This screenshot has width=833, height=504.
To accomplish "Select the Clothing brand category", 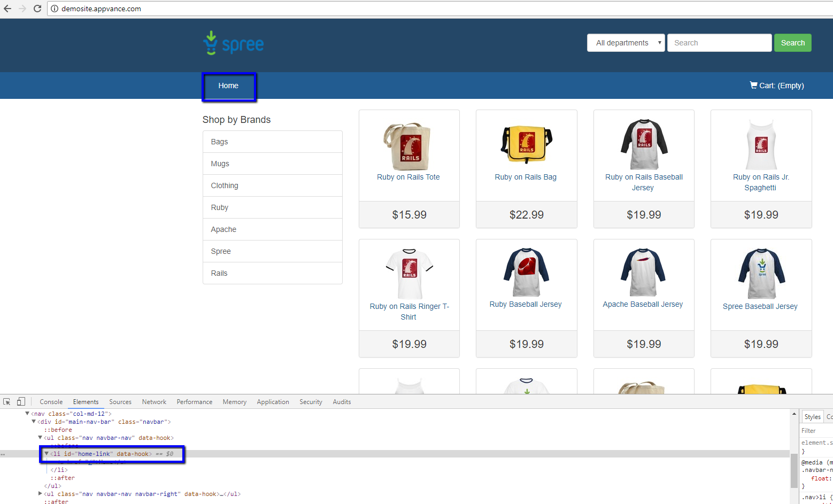I will pyautogui.click(x=273, y=185).
